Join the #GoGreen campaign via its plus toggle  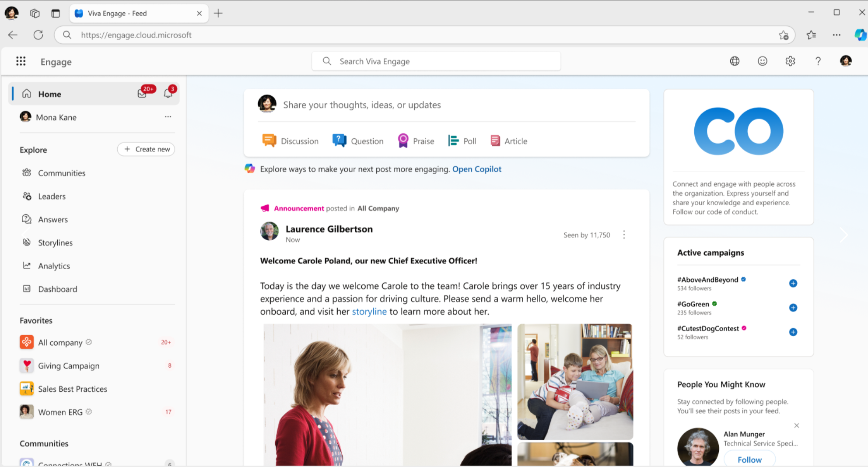793,308
